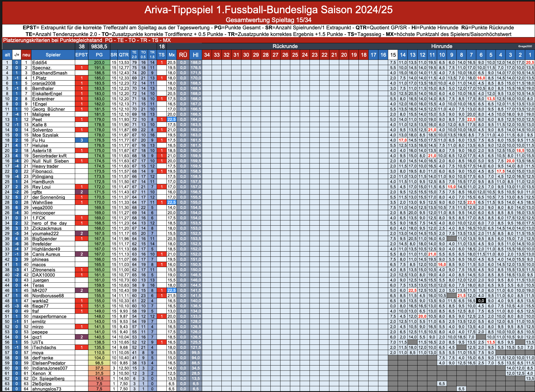This screenshot has width=535, height=392.
Task: Click the 'PG' column header
Action: tap(99, 55)
